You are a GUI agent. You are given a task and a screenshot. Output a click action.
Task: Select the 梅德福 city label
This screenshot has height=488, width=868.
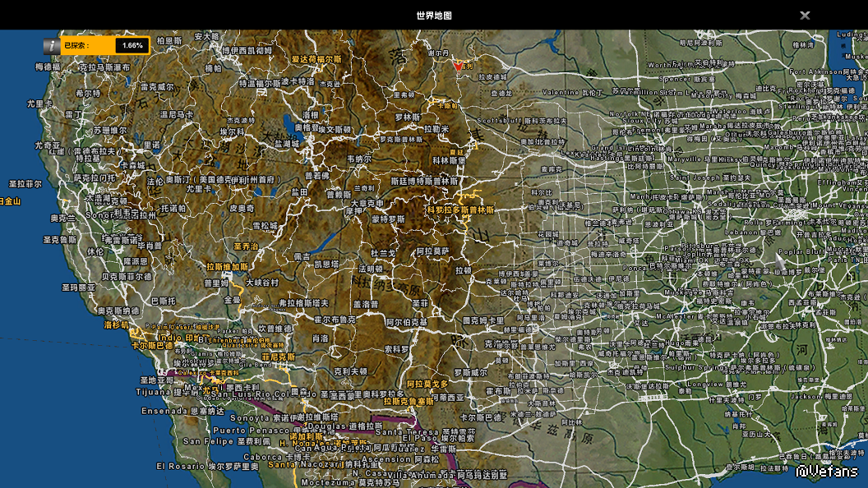(47, 67)
